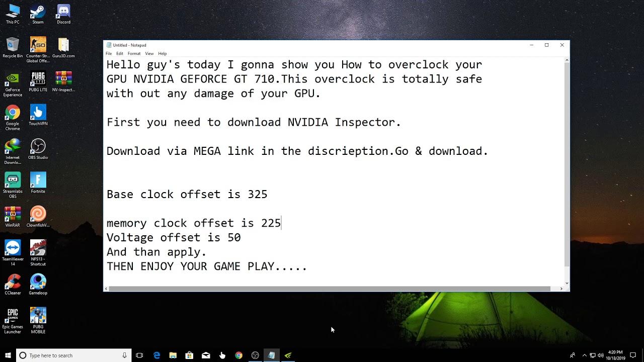Select Counter-Strike Global Offensive shortcut
Screen dimensions: 644x362
tap(38, 50)
